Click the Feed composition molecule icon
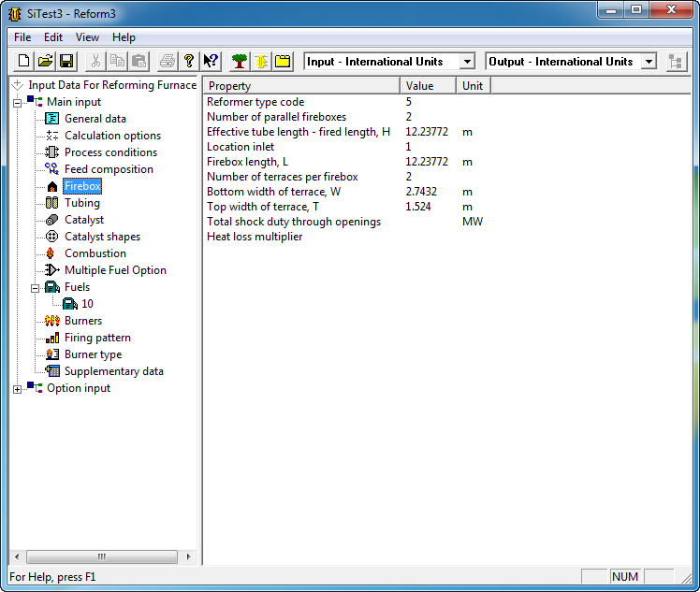The image size is (700, 592). pos(52,169)
